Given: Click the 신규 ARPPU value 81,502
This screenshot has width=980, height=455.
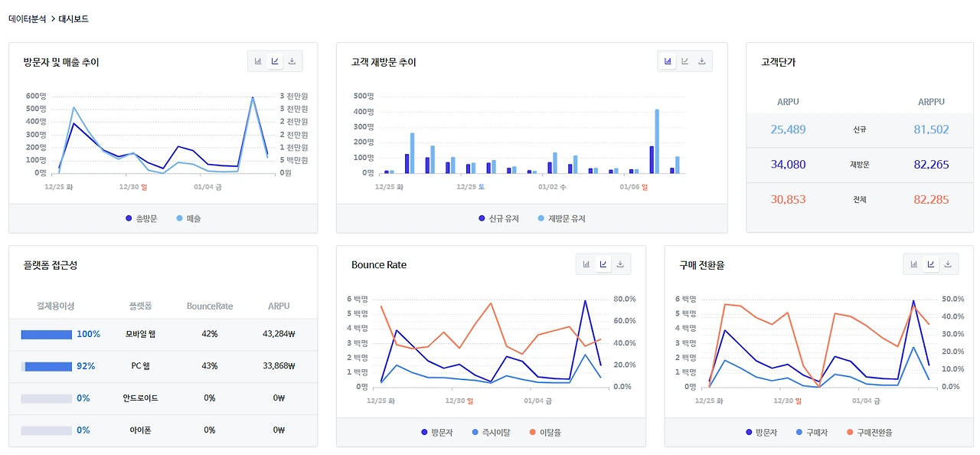Looking at the screenshot, I should coord(931,129).
